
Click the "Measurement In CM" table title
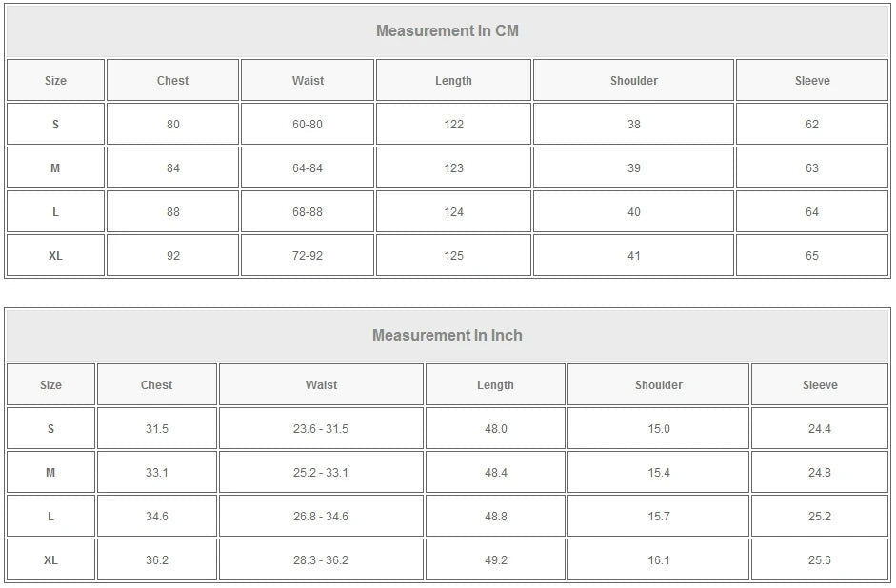pos(447,30)
